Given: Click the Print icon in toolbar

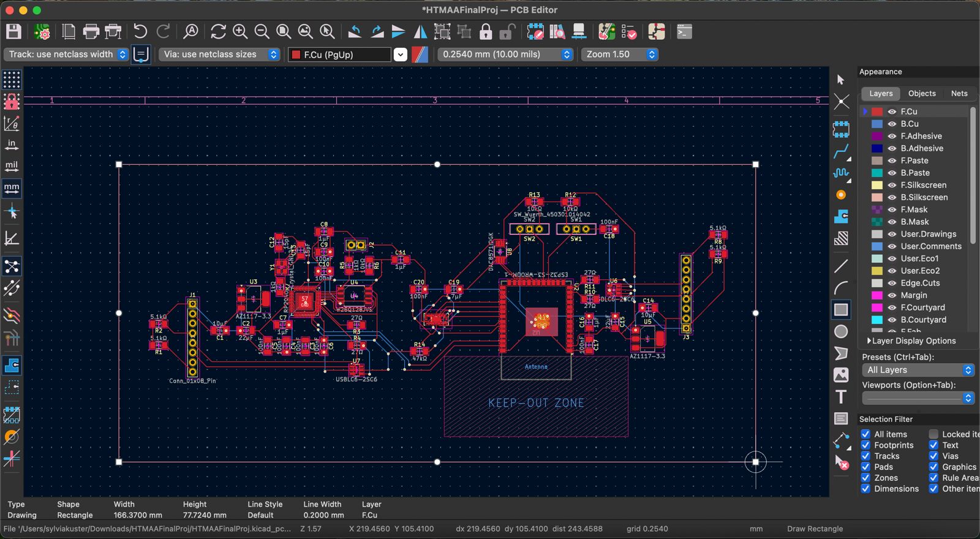Looking at the screenshot, I should point(91,32).
